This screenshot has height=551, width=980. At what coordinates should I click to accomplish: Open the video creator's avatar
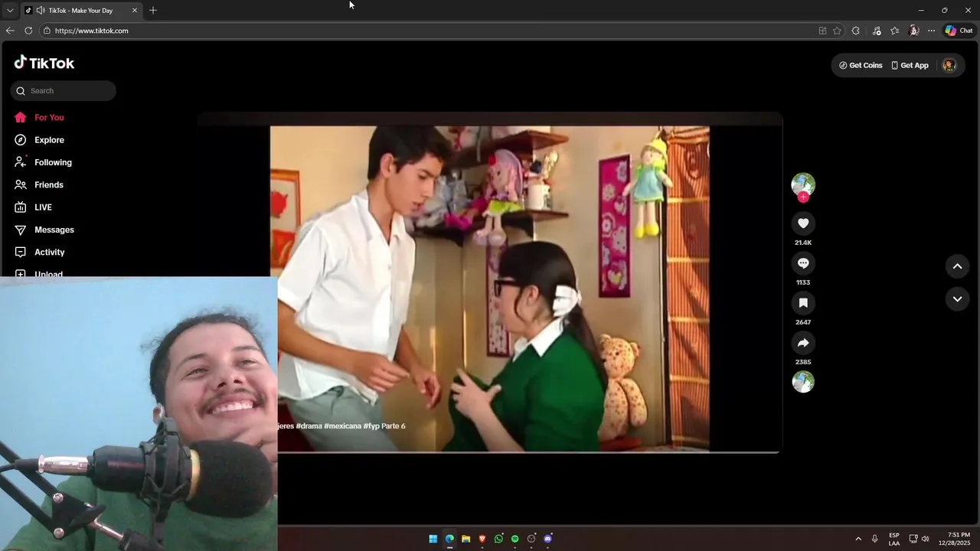(x=803, y=184)
